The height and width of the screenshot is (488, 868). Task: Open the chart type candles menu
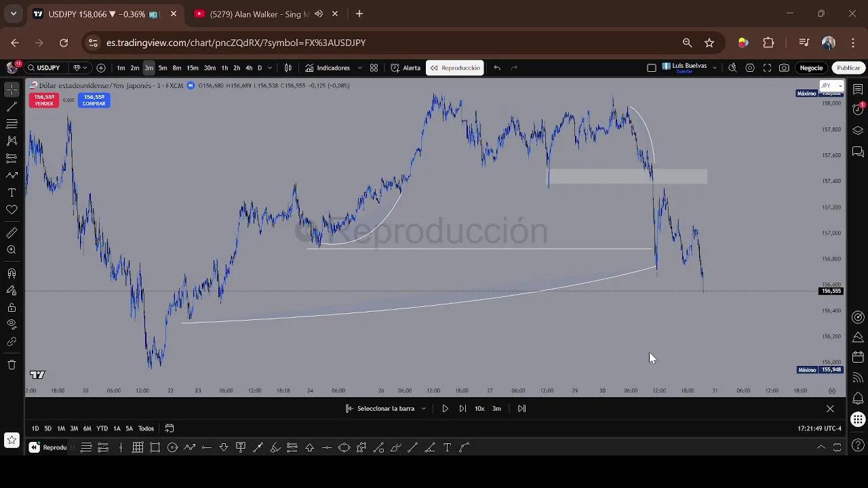[288, 68]
